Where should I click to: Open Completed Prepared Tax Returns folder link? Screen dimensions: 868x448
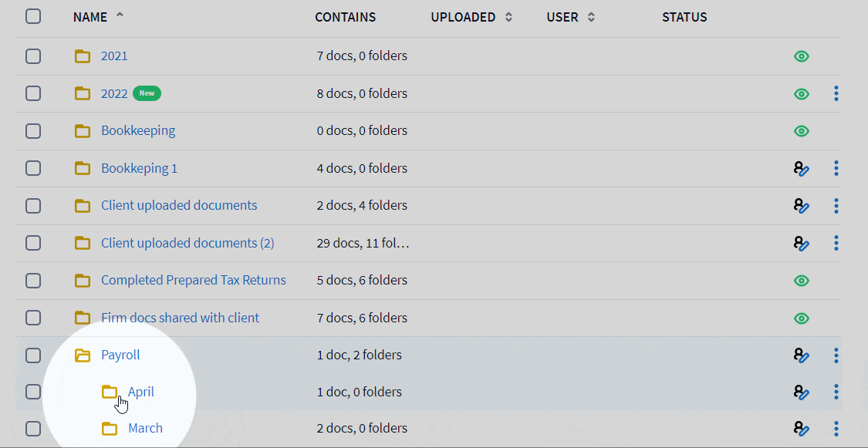194,280
